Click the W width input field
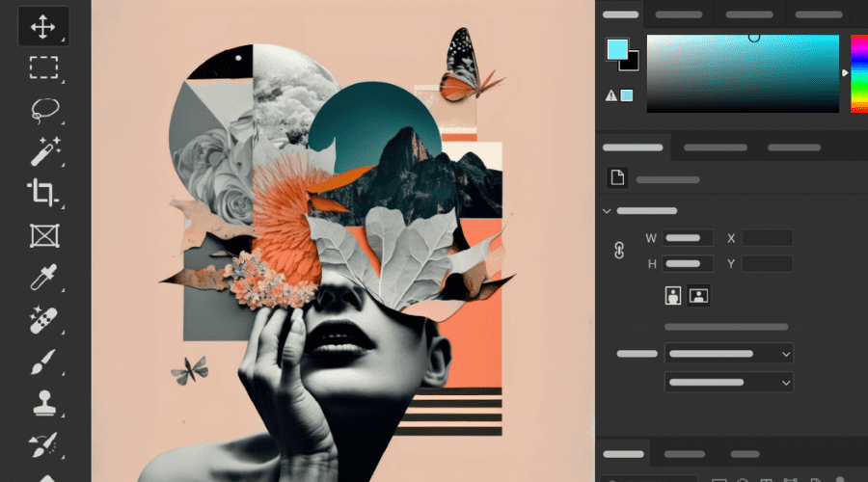Image resolution: width=868 pixels, height=482 pixels. [x=687, y=237]
